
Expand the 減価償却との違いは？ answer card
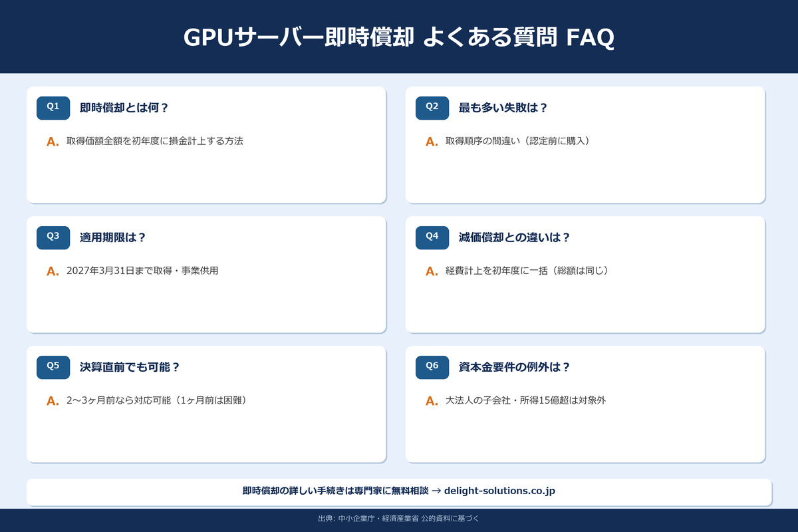coord(585,274)
